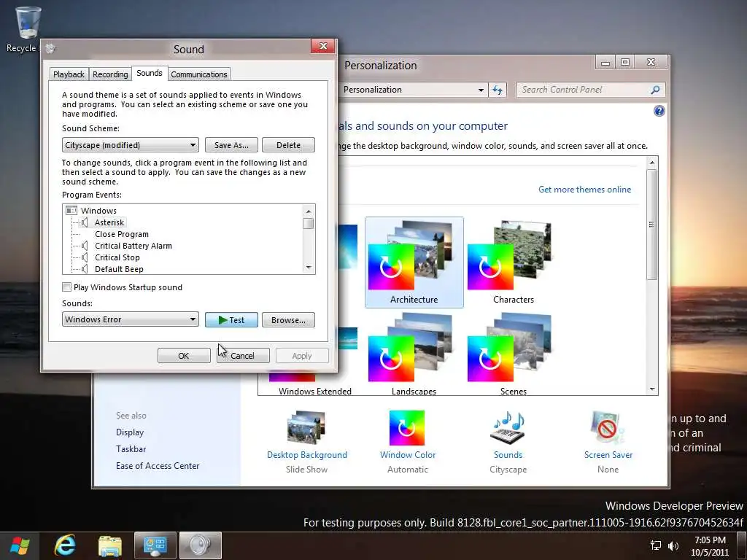Open the Screen Saver icon in Personalization
Screen dimensions: 747x560
(x=608, y=427)
